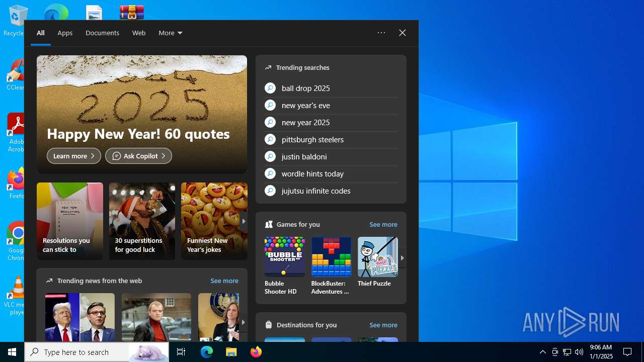Open news story with man in red turtleneck
This screenshot has width=644, height=362.
pyautogui.click(x=156, y=317)
